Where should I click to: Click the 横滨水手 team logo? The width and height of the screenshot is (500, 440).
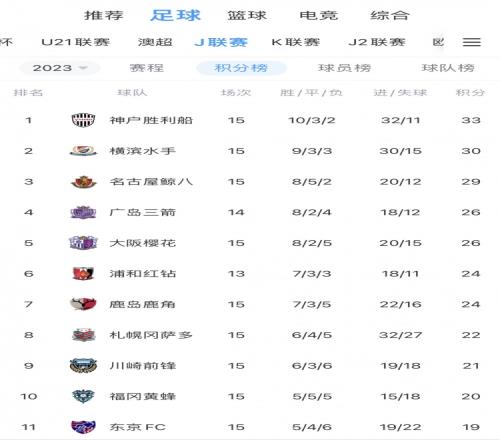[83, 151]
